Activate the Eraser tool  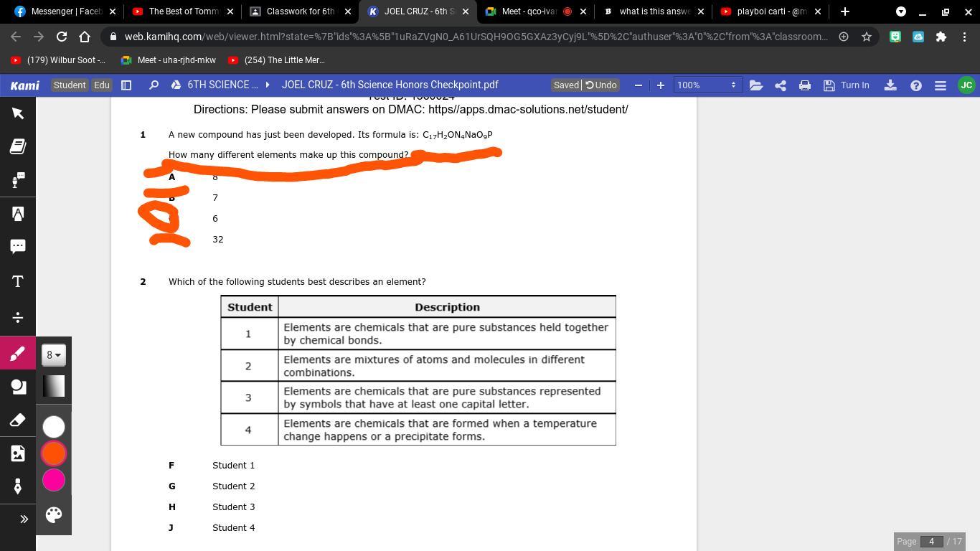click(x=18, y=420)
